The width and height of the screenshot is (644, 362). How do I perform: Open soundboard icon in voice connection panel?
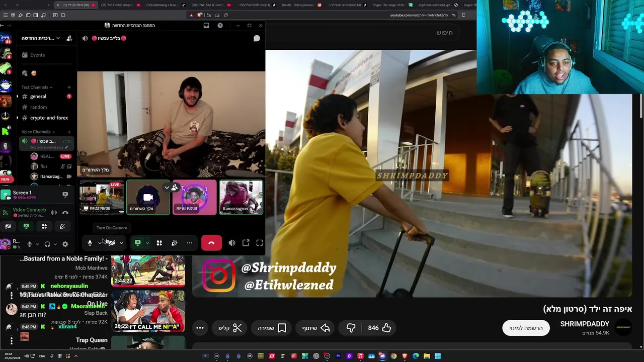62,226
